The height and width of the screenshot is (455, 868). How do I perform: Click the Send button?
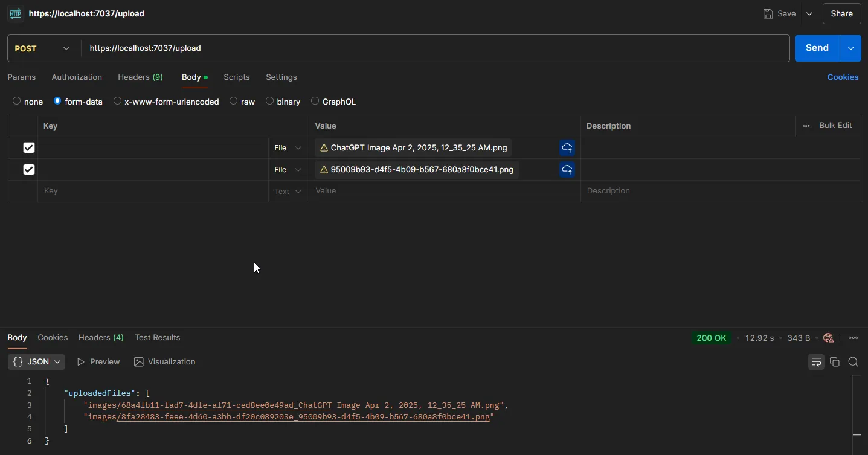click(x=817, y=48)
